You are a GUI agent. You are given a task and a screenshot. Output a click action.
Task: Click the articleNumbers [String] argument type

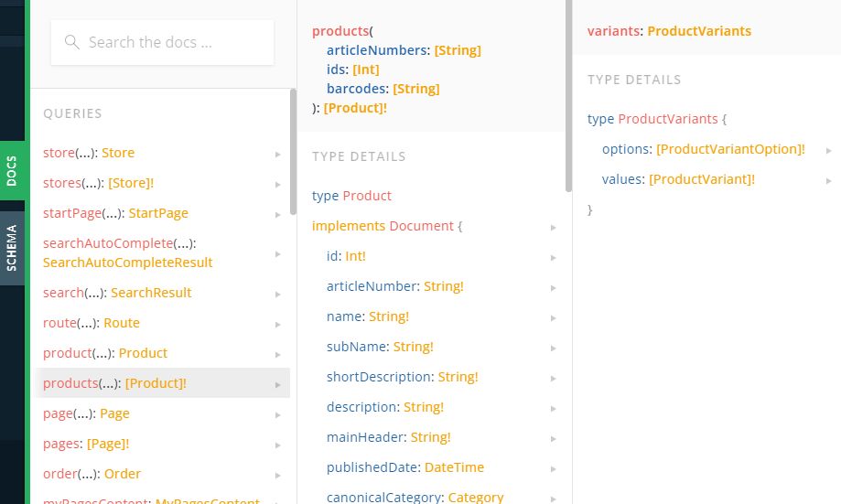coord(458,50)
